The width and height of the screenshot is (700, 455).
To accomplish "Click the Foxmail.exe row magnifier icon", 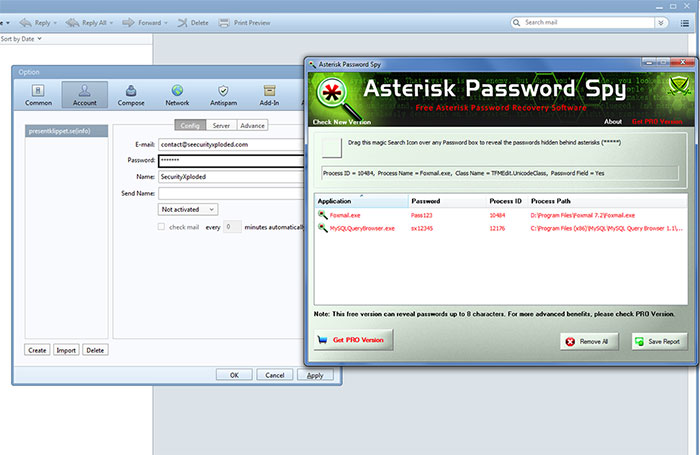I will (x=322, y=215).
